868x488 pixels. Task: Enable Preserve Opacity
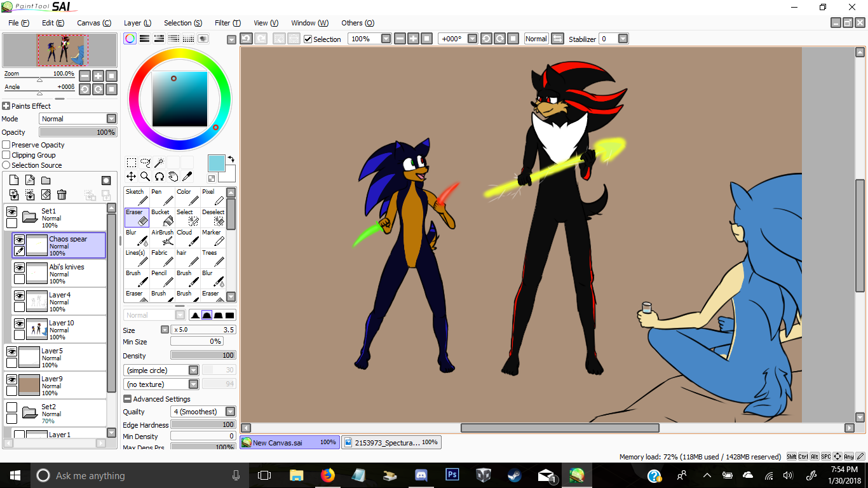pos(6,145)
